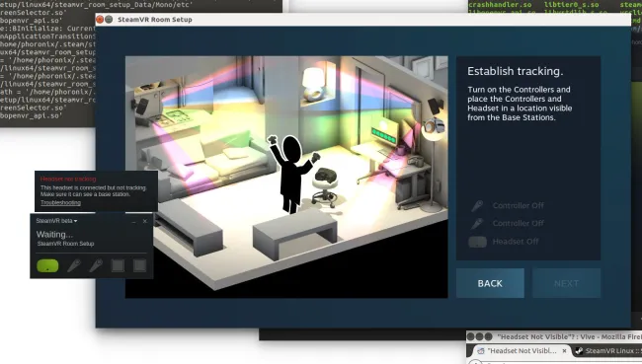Click the NEXT button
The width and height of the screenshot is (642, 364).
tap(566, 283)
